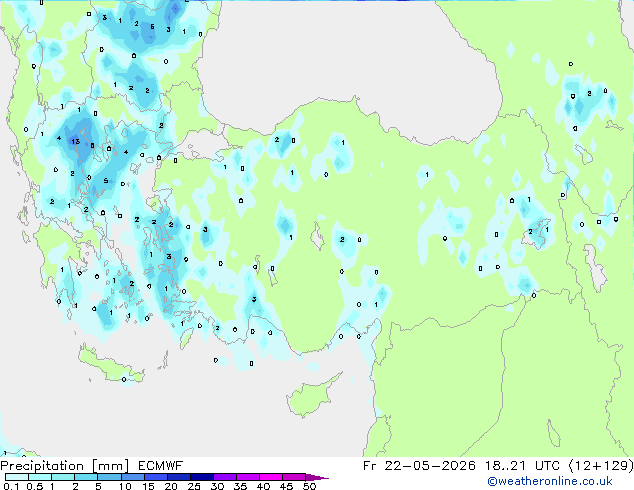The height and width of the screenshot is (490, 634).
Task: Click the island of Crete on the map
Action: pos(110,366)
